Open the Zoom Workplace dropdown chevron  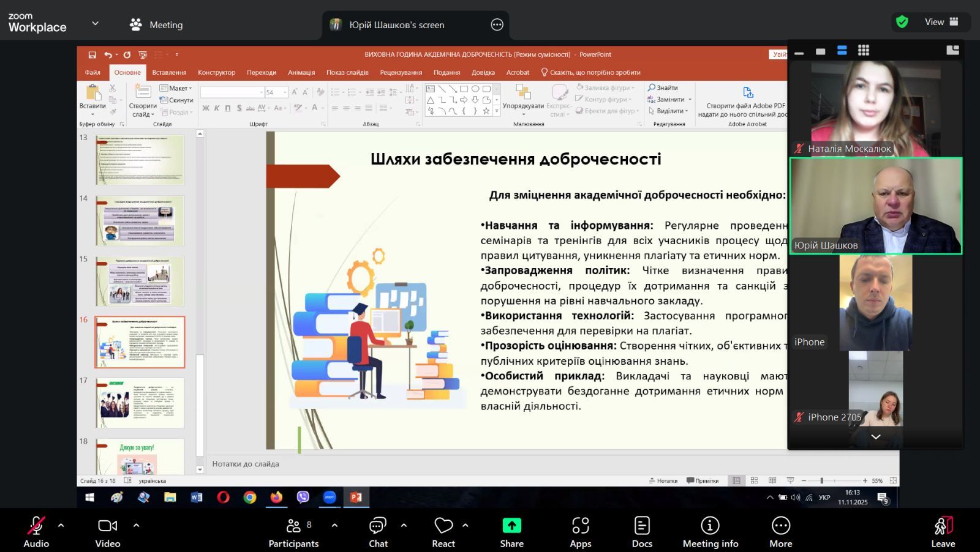click(x=95, y=23)
